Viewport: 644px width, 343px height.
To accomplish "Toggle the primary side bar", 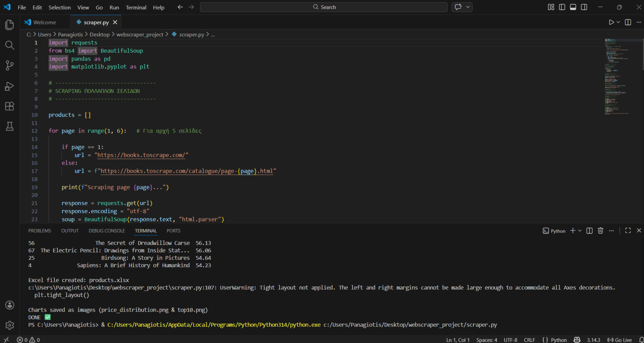I will pyautogui.click(x=562, y=7).
